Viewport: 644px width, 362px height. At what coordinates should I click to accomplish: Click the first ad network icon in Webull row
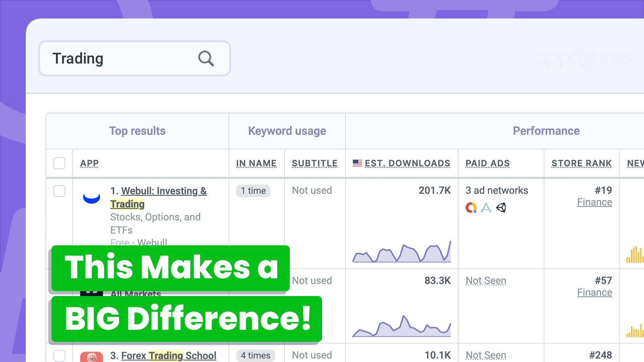(x=471, y=208)
